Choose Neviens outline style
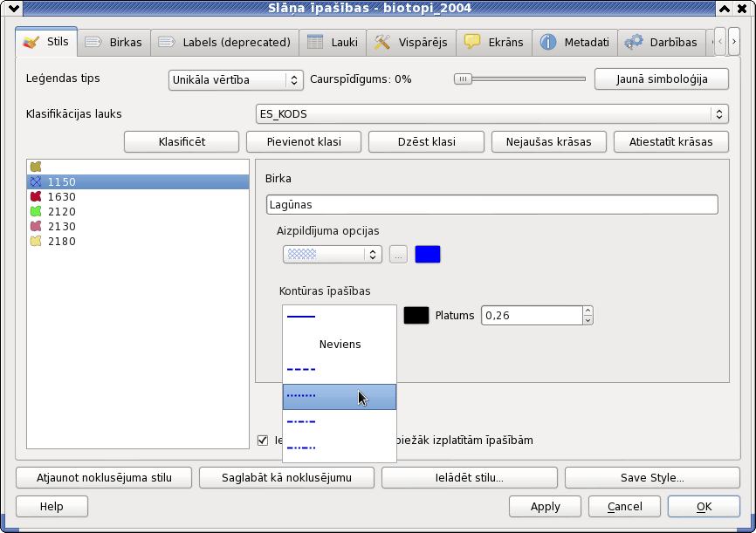The width and height of the screenshot is (756, 533). pyautogui.click(x=340, y=344)
